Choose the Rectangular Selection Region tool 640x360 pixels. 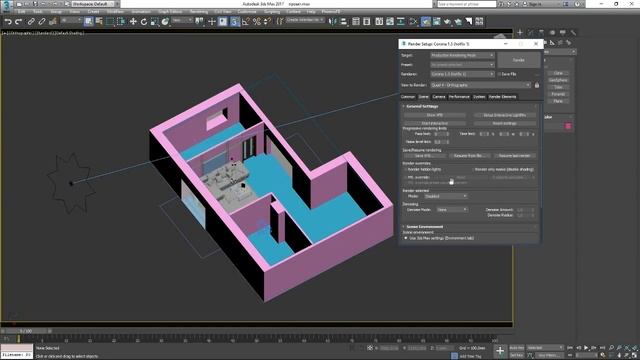(110, 22)
